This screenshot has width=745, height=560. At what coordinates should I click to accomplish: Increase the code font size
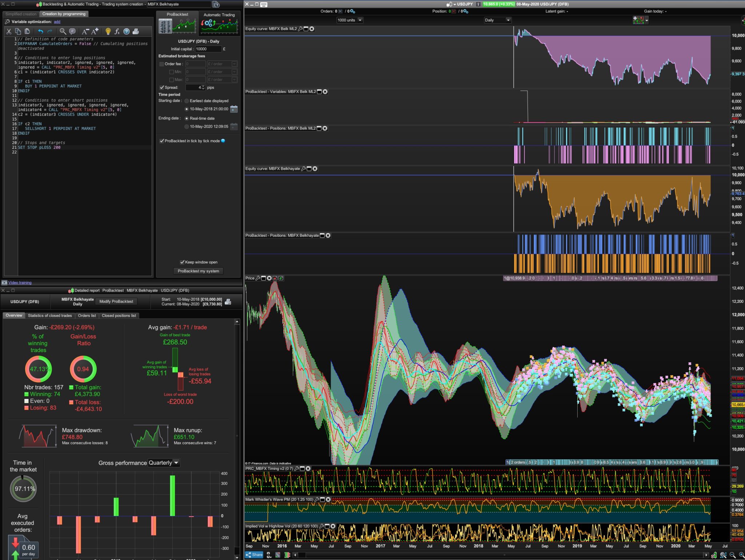coord(95,32)
